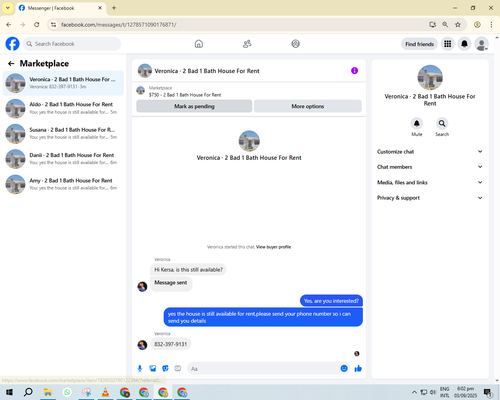Open the Facebook menu grid icon
The height and width of the screenshot is (400, 500).
pos(448,44)
